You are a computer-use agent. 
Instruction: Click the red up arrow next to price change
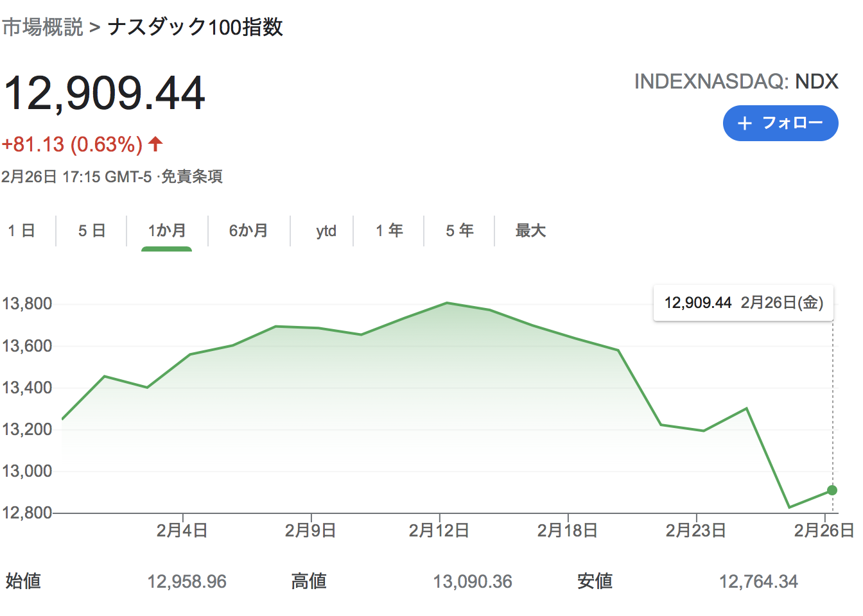coord(155,144)
